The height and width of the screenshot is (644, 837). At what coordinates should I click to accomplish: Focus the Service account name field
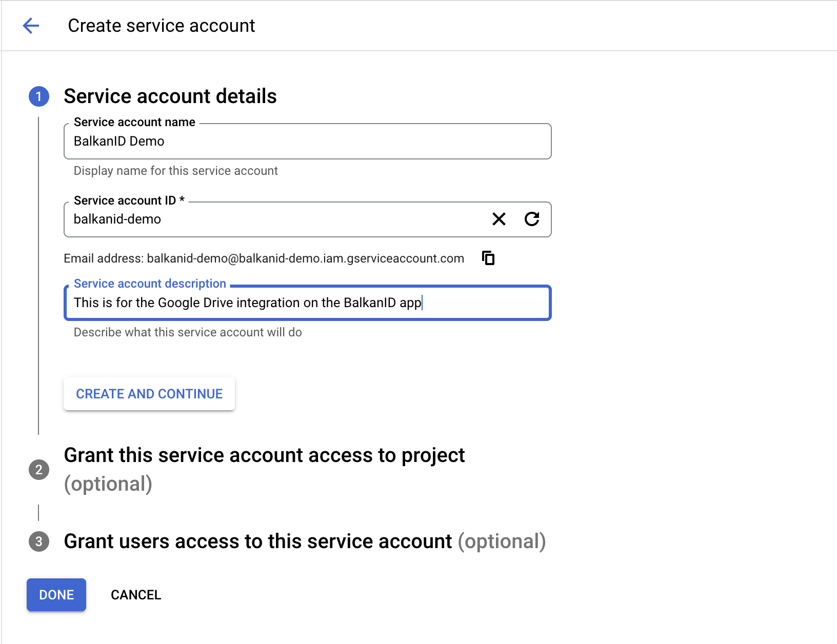(x=308, y=142)
